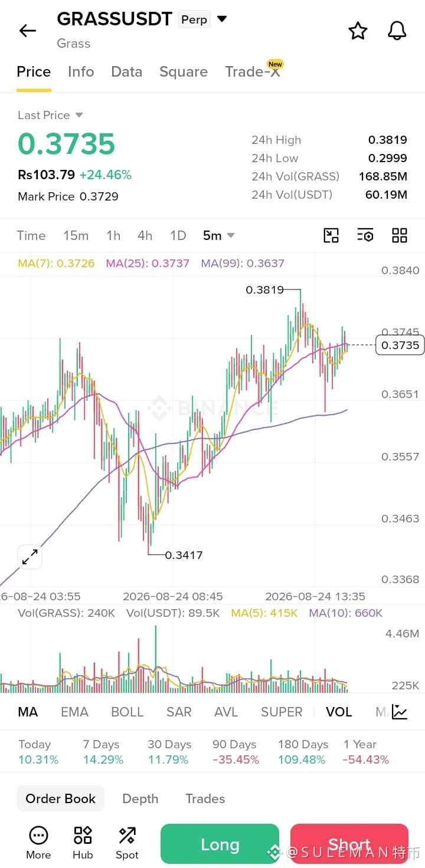425x868 pixels.
Task: Open the Trades tab
Action: pos(205,798)
